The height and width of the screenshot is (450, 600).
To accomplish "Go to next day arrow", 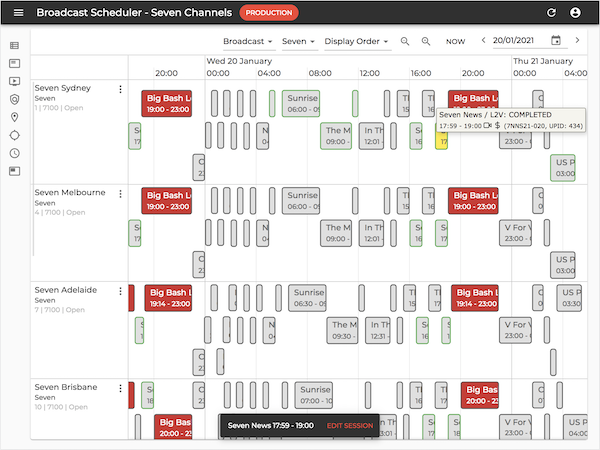I will [x=577, y=40].
